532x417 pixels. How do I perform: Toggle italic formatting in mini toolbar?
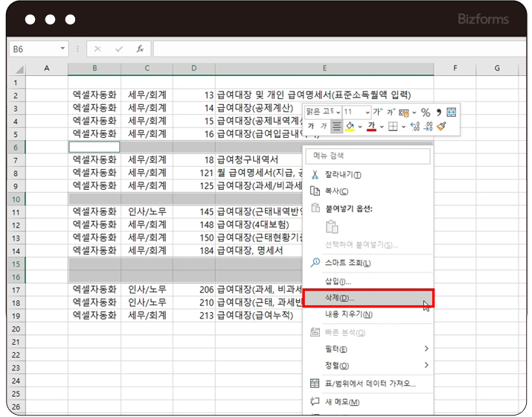tap(324, 127)
